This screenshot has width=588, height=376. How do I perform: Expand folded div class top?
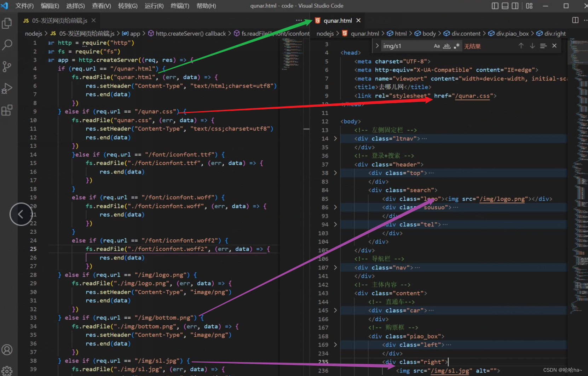click(x=335, y=173)
